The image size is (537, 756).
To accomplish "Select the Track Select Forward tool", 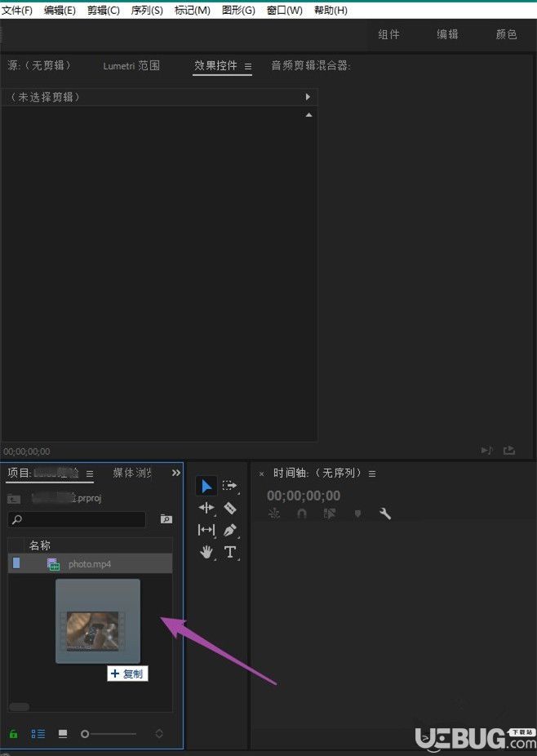I will [x=229, y=486].
